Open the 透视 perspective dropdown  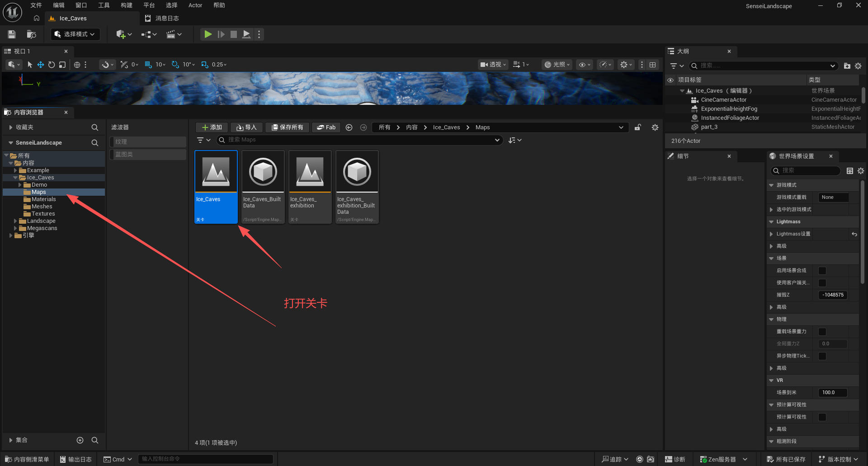pyautogui.click(x=493, y=65)
